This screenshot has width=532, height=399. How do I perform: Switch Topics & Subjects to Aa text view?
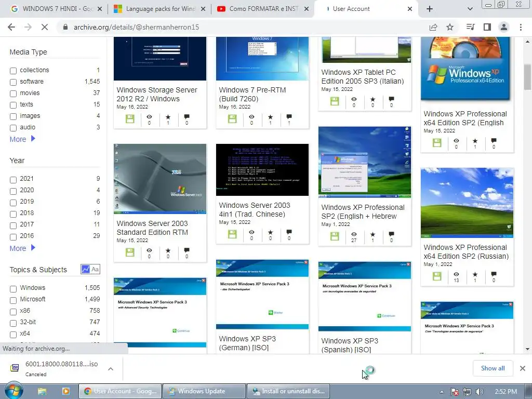click(96, 270)
